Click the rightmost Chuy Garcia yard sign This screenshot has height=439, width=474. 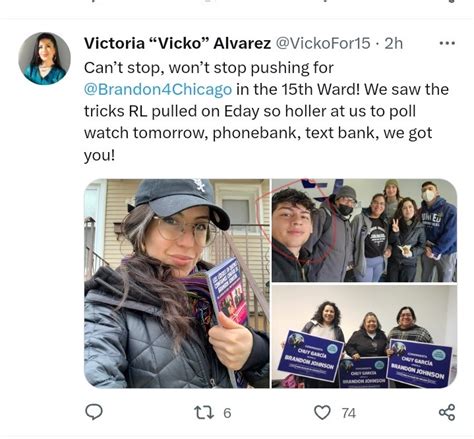[420, 363]
